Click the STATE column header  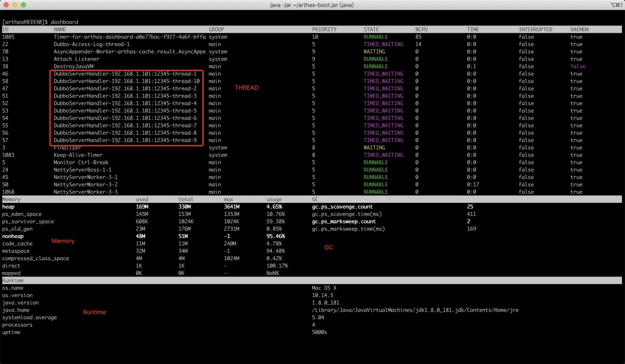point(371,29)
